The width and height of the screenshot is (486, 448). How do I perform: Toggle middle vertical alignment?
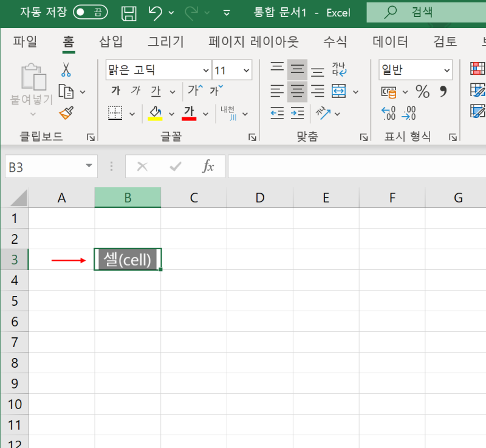point(297,69)
